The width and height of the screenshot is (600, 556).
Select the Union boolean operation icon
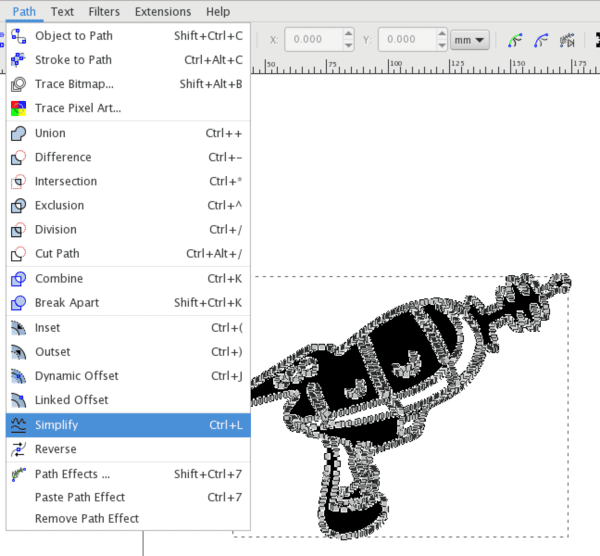click(18, 133)
